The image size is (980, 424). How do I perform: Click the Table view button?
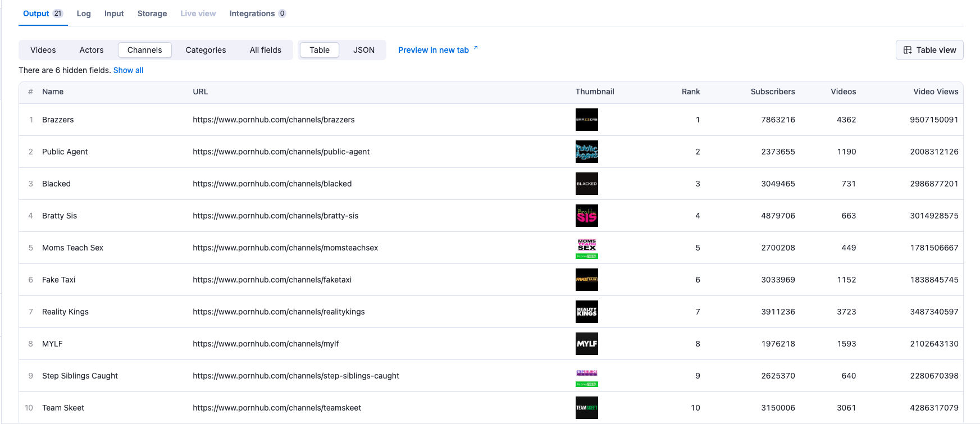point(929,50)
